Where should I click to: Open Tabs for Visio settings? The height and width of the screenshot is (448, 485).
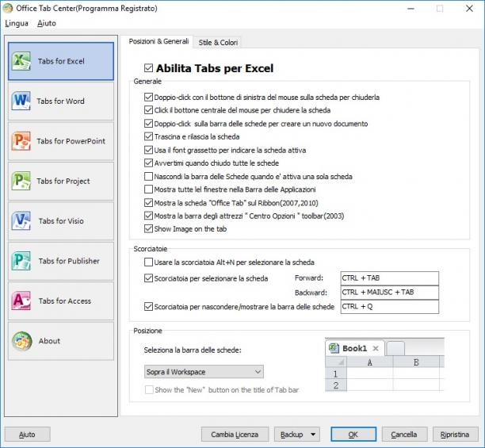(x=61, y=221)
